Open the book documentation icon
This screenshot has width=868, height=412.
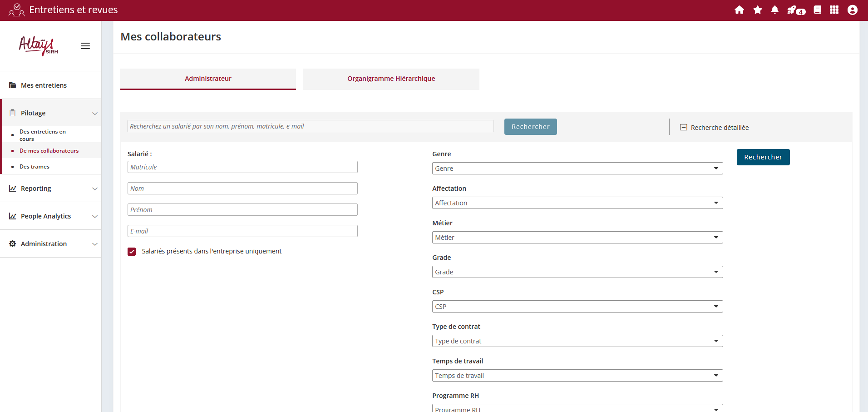pos(817,10)
